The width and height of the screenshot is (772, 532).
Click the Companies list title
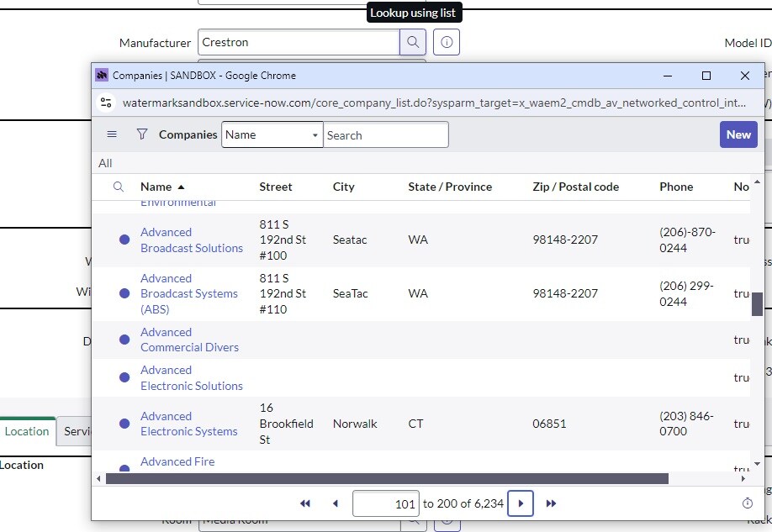click(x=188, y=134)
